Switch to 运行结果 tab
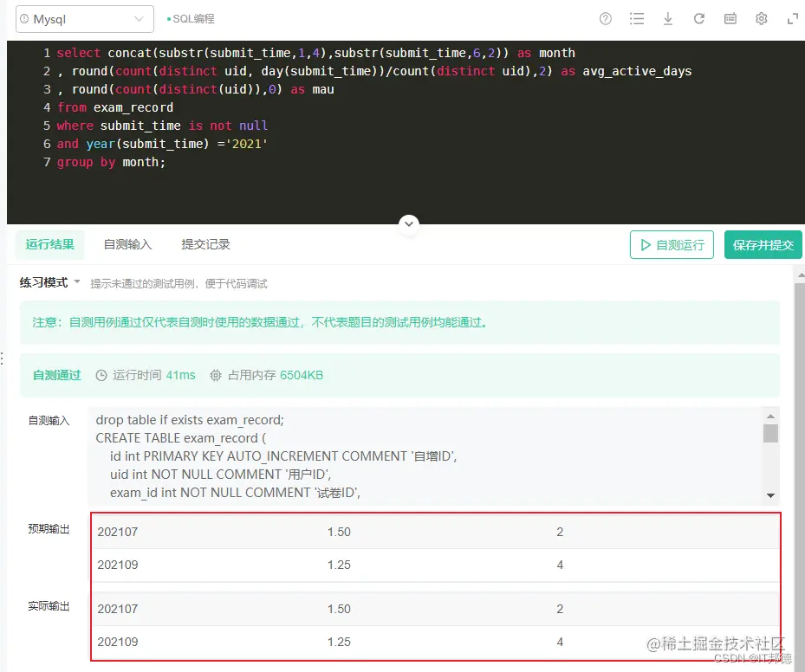Viewport: 805px width, 672px height. 49,244
